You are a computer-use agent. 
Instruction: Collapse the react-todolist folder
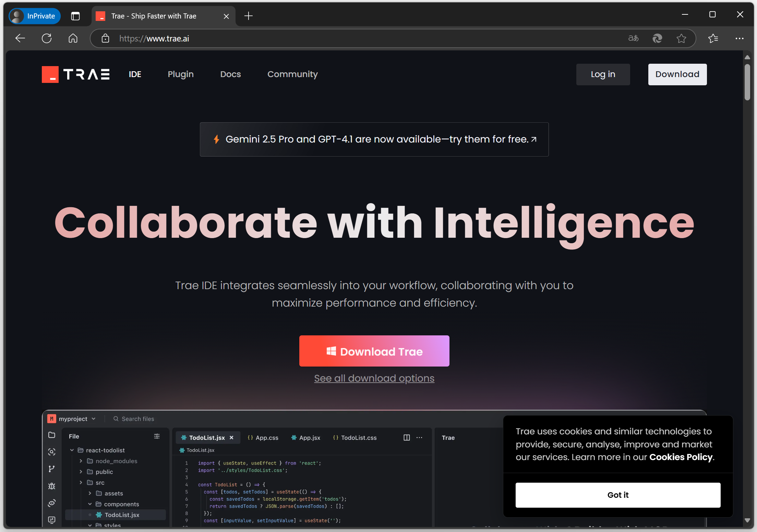(x=72, y=450)
